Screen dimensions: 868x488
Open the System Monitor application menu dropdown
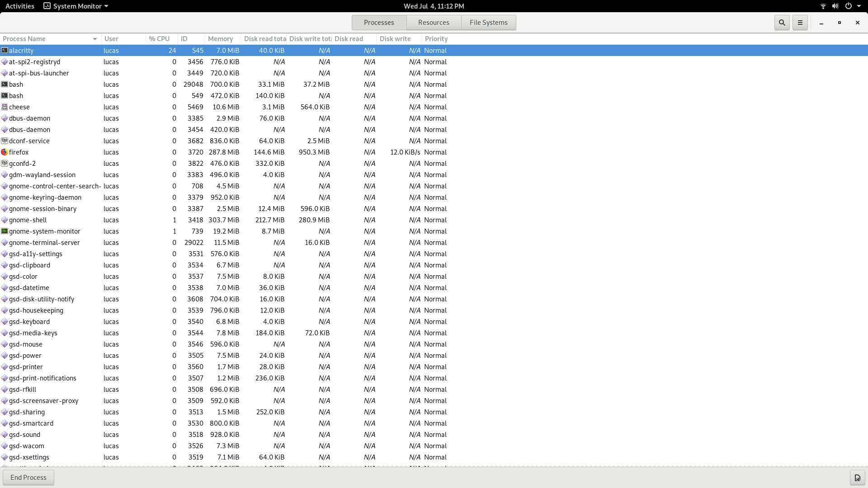[x=75, y=6]
